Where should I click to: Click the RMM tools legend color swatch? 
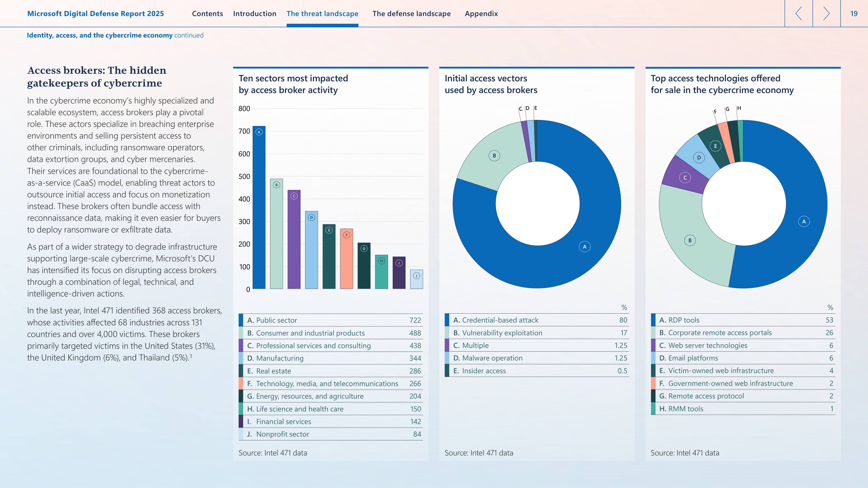pos(653,409)
